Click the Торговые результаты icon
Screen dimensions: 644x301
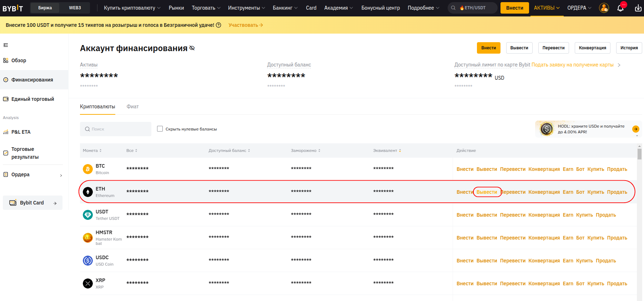pyautogui.click(x=6, y=153)
